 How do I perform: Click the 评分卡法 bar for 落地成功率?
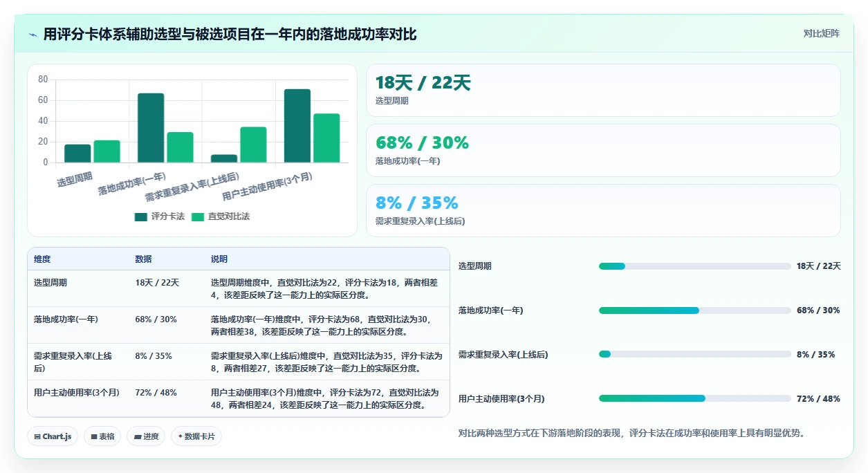151,128
